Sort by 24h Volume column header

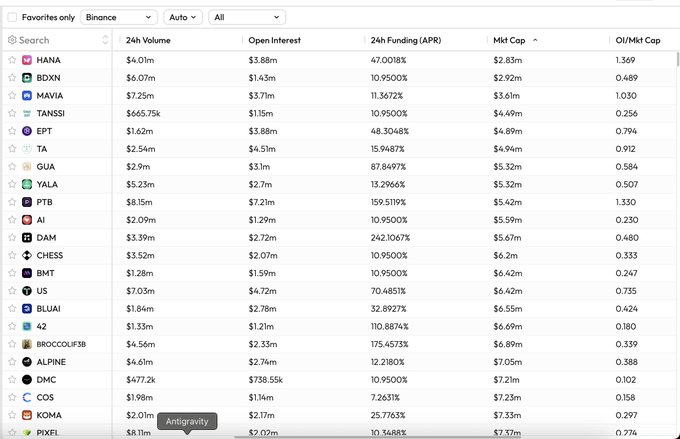[x=147, y=40]
